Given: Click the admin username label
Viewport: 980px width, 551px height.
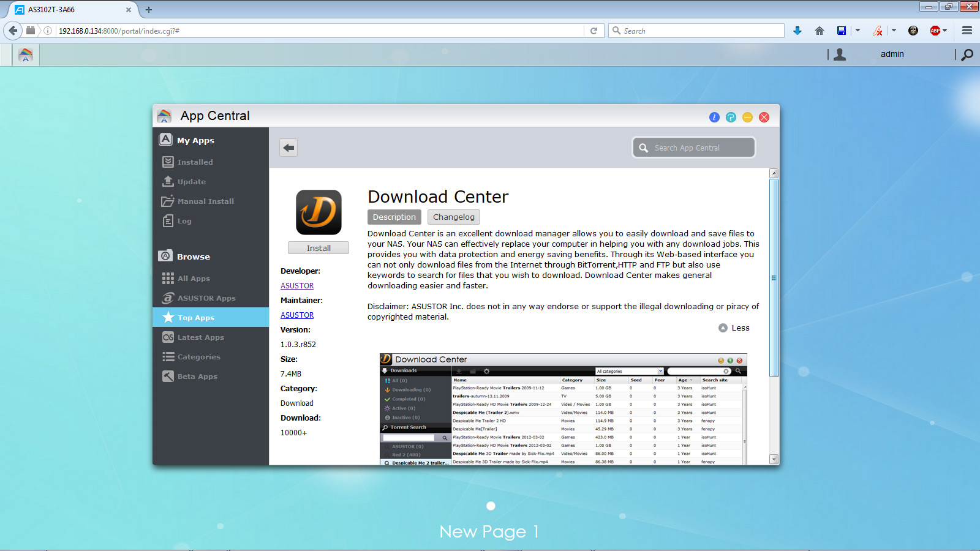Looking at the screenshot, I should 892,54.
